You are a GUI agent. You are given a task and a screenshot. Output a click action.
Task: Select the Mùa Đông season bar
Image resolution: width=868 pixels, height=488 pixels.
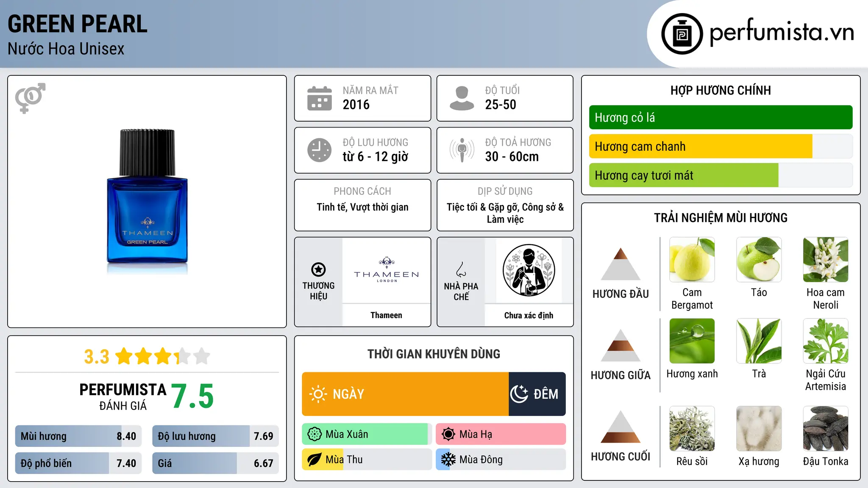point(501,460)
